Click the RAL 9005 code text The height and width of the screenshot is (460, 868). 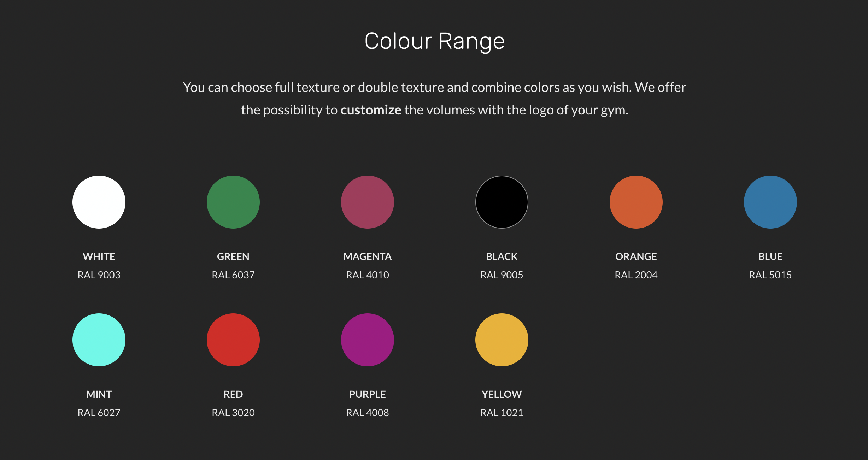pos(502,275)
